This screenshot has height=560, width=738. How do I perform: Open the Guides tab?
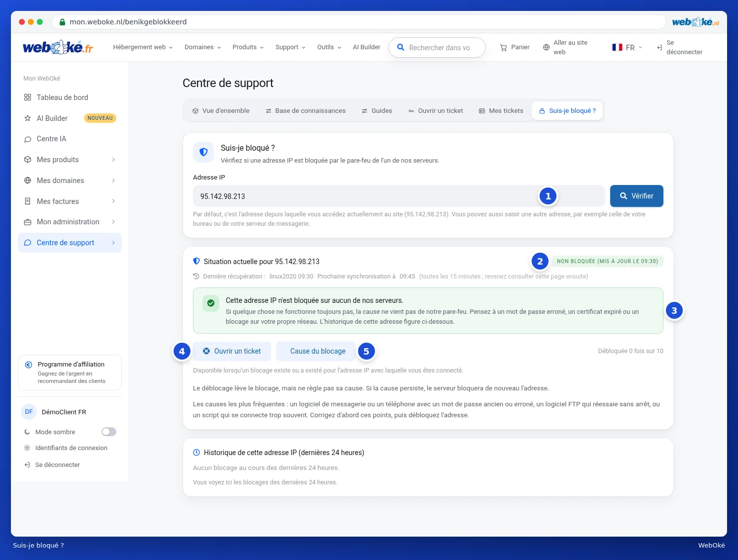pos(377,111)
